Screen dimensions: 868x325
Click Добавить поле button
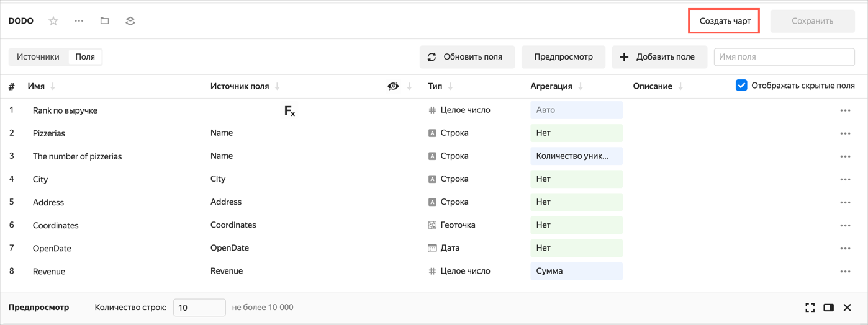coord(659,57)
